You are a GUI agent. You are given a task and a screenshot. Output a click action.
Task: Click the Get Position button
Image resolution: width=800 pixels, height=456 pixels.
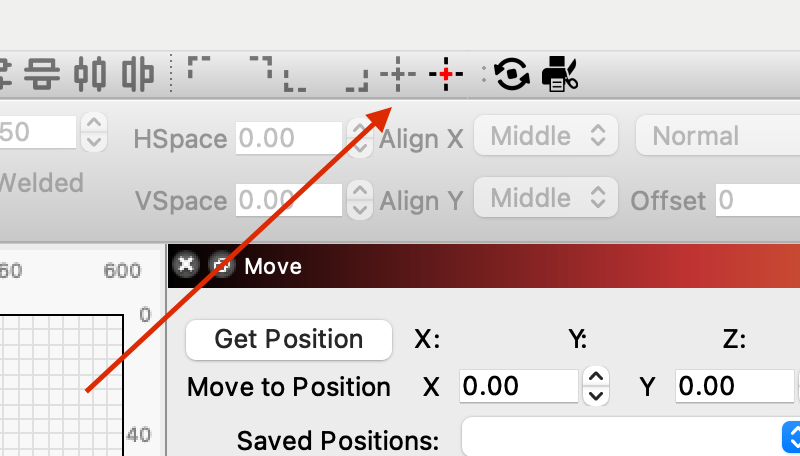point(289,340)
